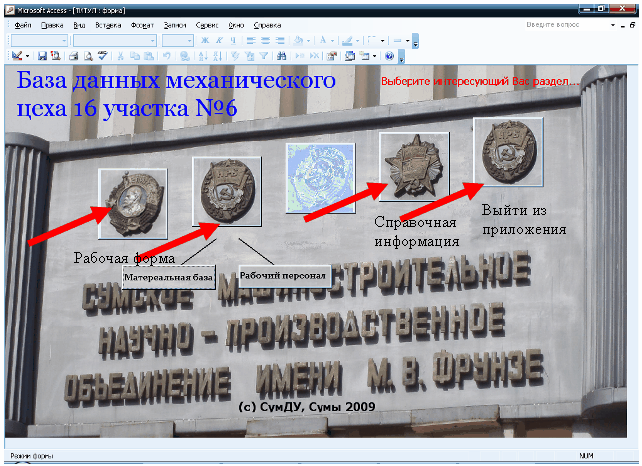Click the Undo arrow icon
Screen dimensions: 642x466
pos(167,56)
